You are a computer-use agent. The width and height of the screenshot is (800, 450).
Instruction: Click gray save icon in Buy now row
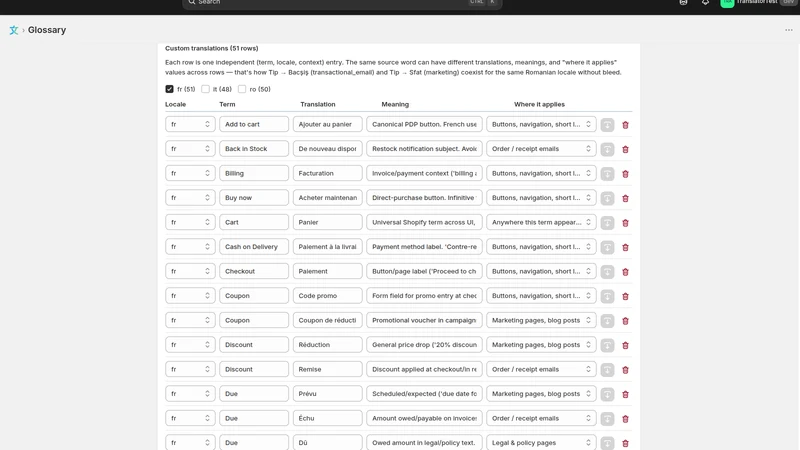(607, 198)
